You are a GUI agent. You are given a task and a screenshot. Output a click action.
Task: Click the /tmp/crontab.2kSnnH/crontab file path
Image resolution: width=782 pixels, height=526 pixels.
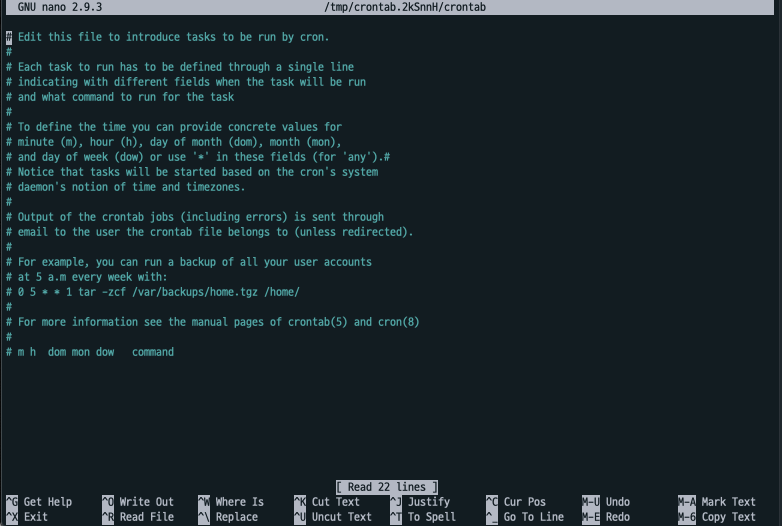405,7
